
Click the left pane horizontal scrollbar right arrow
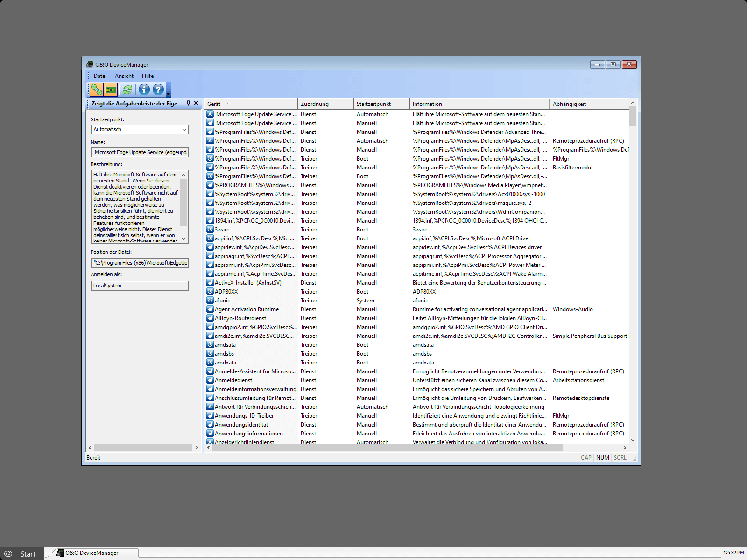[197, 448]
